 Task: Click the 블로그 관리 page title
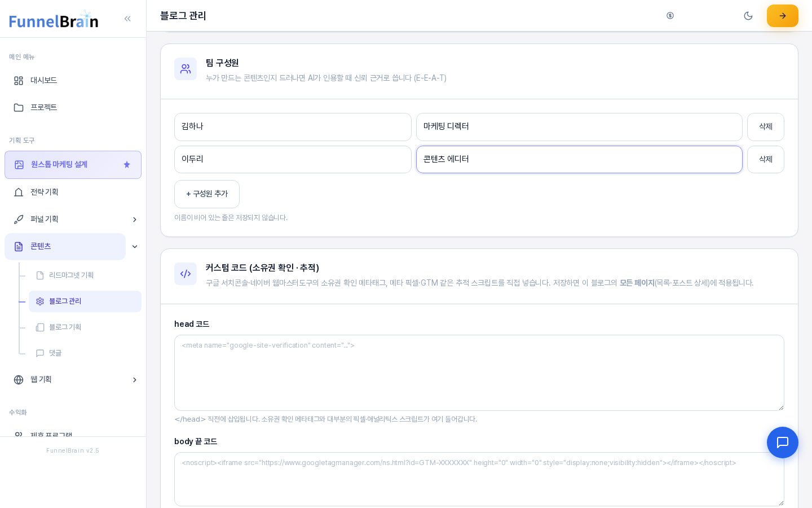click(x=183, y=16)
